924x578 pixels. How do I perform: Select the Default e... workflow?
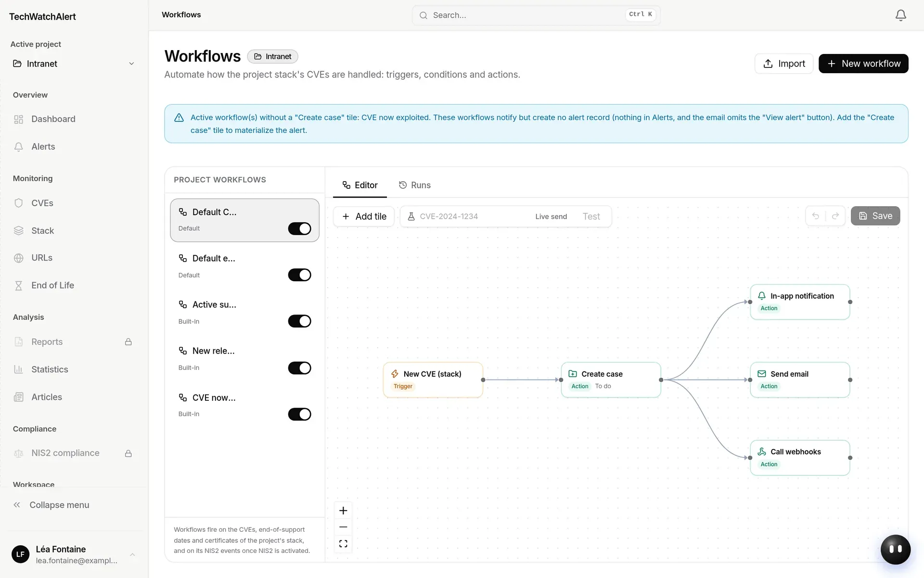point(244,266)
